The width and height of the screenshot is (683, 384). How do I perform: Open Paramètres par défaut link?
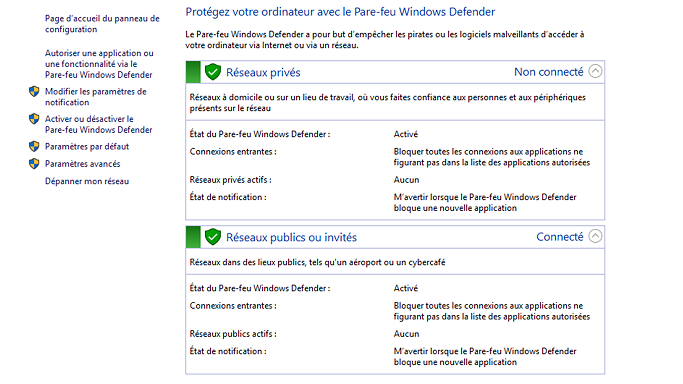[87, 146]
